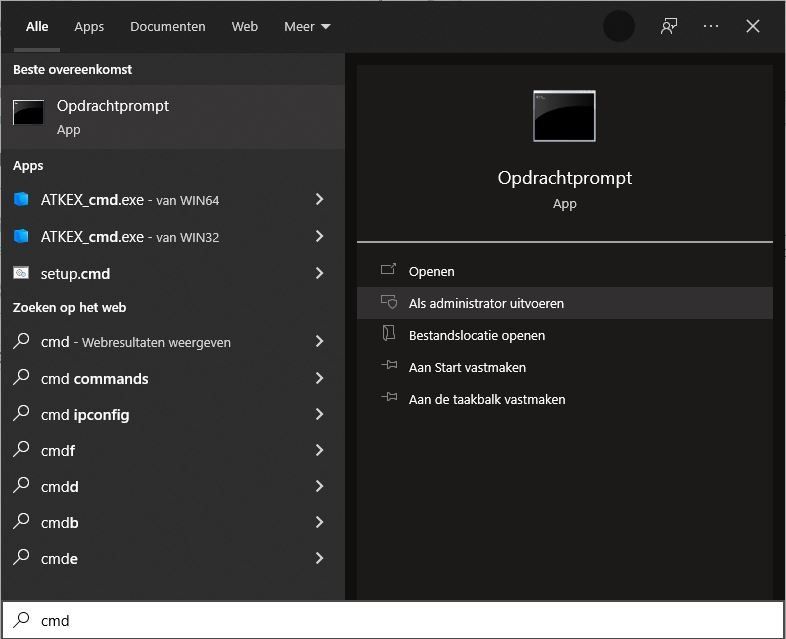Click the setup.cmd file icon
Image resolution: width=786 pixels, height=639 pixels.
coord(21,273)
